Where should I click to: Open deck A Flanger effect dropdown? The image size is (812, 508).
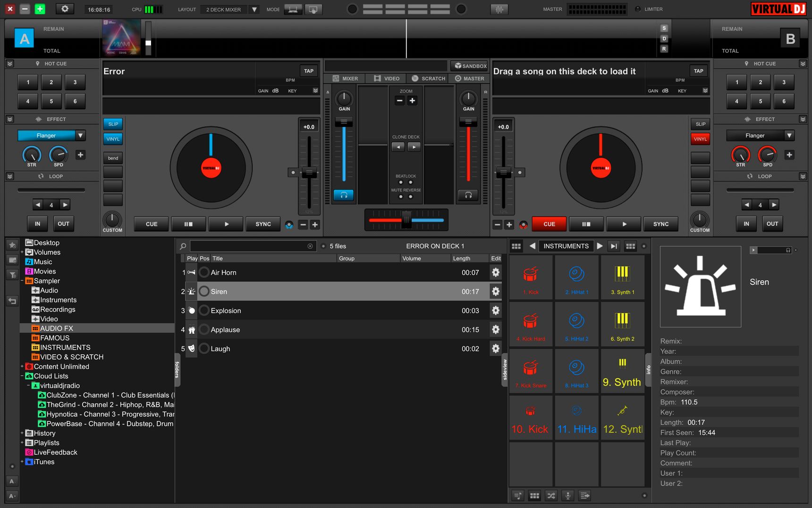point(80,136)
